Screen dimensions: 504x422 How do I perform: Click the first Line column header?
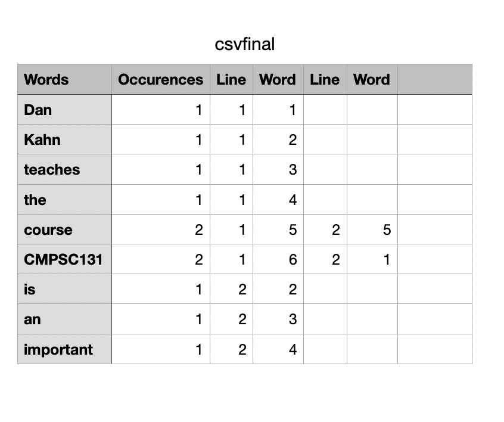click(x=231, y=80)
